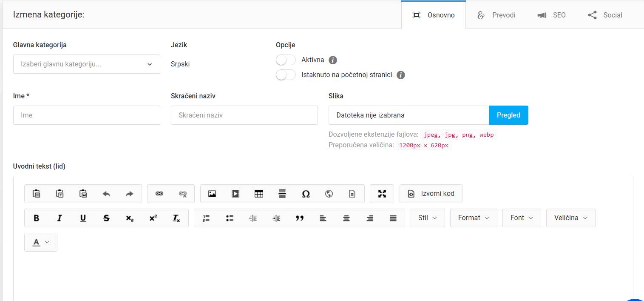
Task: Click the Izvorni kod button
Action: pos(431,194)
